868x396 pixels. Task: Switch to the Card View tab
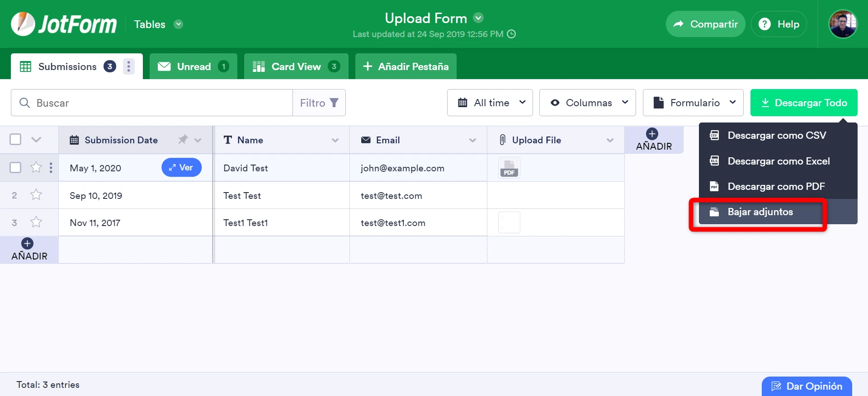(x=296, y=66)
